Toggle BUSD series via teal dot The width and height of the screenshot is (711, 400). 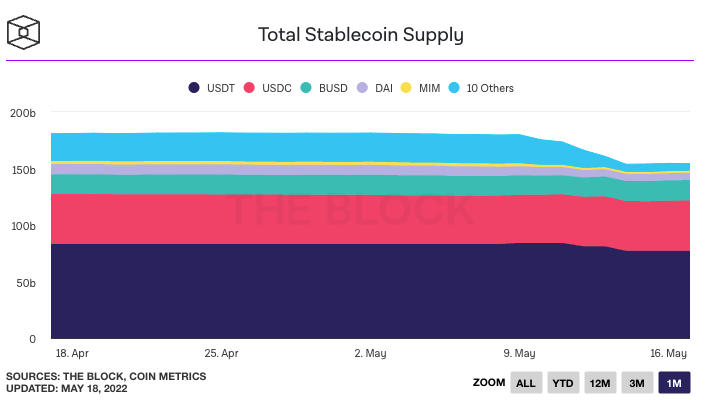(x=306, y=88)
